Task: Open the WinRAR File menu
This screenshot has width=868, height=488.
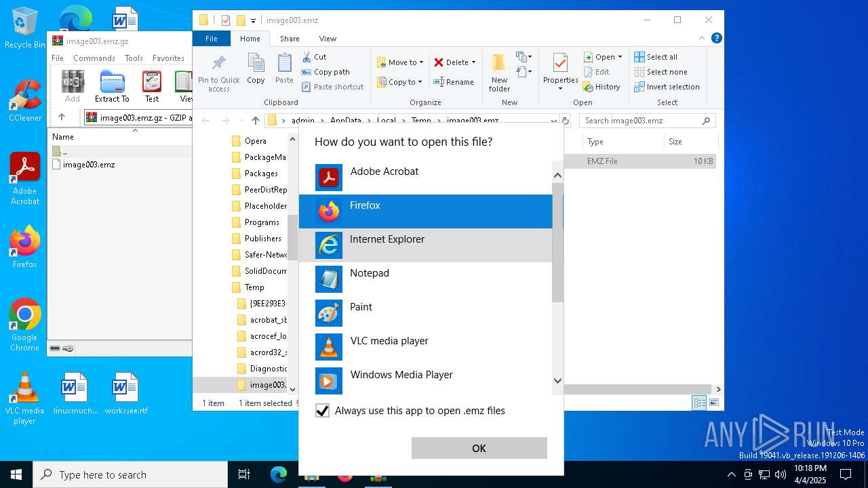Action: [x=58, y=58]
